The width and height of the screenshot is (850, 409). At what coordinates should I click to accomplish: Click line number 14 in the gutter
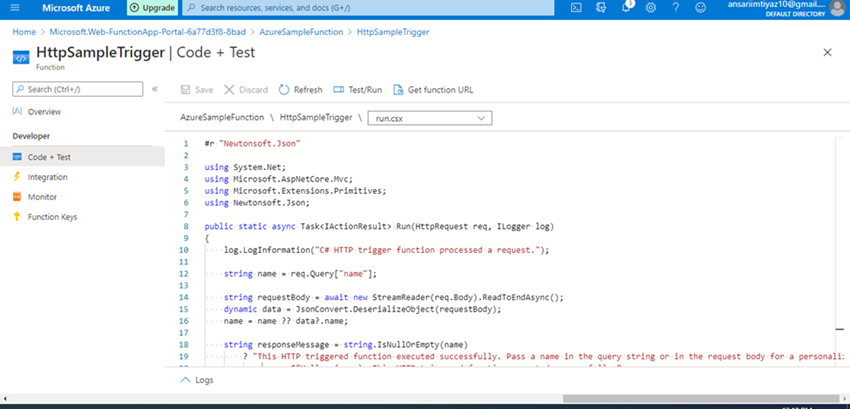[185, 297]
